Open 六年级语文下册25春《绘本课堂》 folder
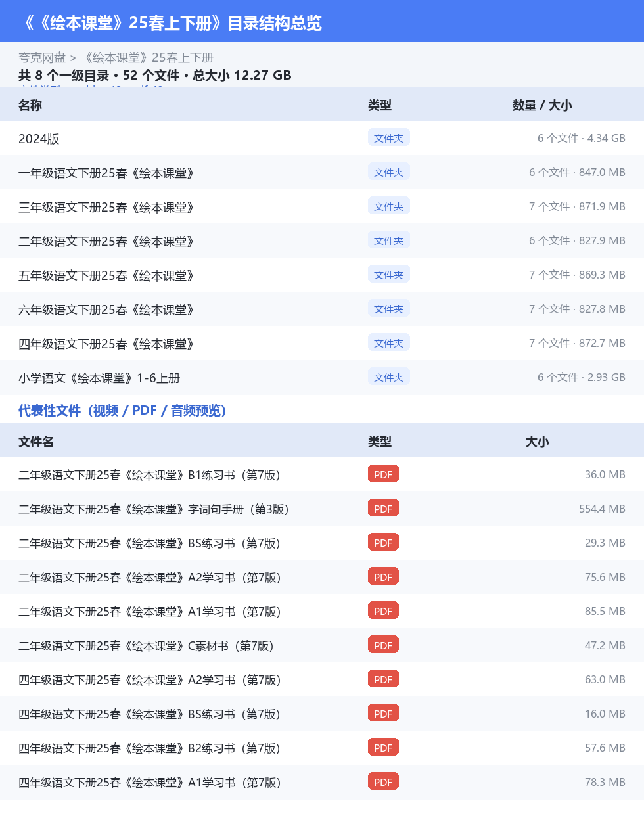The image size is (644, 820). click(108, 309)
